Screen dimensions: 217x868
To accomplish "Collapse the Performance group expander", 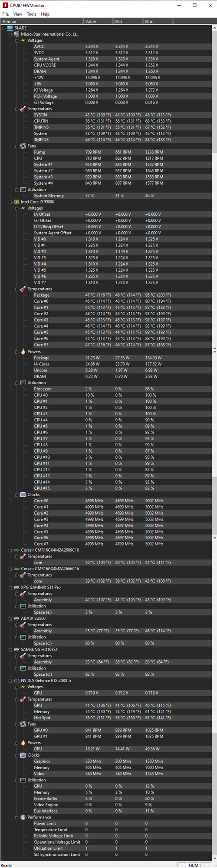I will tap(17, 817).
